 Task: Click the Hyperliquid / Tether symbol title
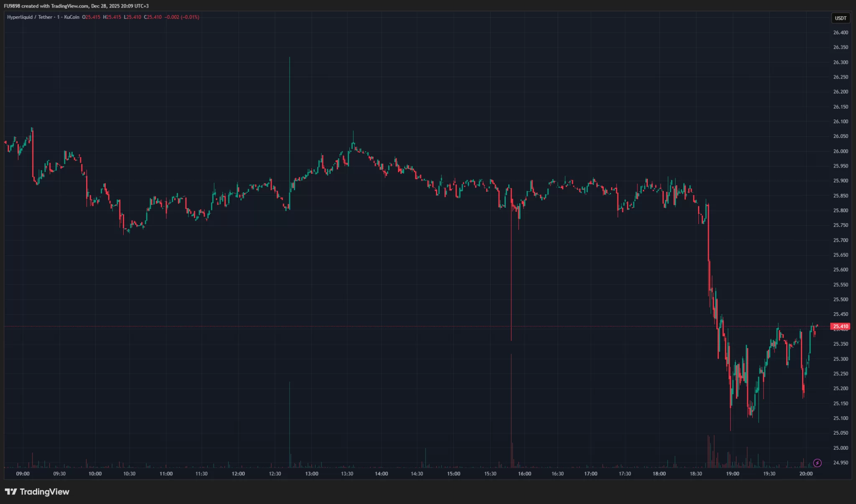click(29, 17)
